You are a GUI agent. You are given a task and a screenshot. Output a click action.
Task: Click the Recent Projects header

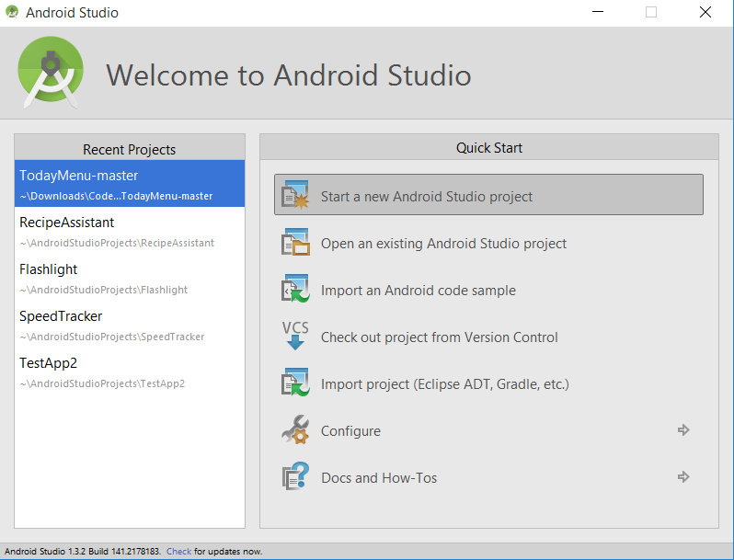click(x=130, y=149)
